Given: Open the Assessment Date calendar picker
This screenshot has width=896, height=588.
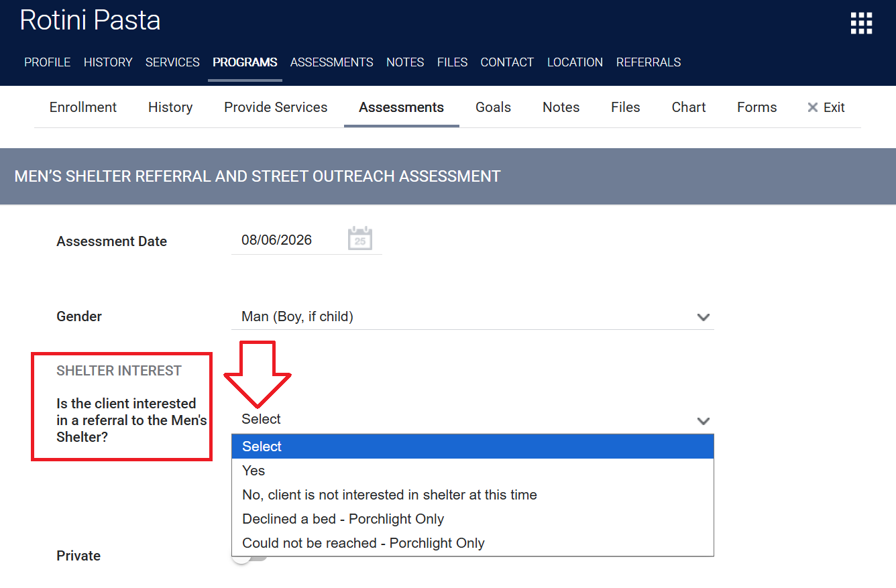Looking at the screenshot, I should pyautogui.click(x=360, y=239).
